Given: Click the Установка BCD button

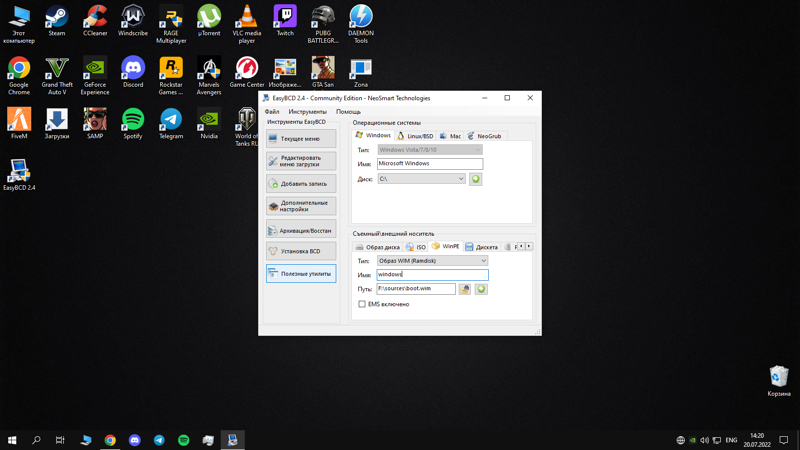Looking at the screenshot, I should [301, 251].
